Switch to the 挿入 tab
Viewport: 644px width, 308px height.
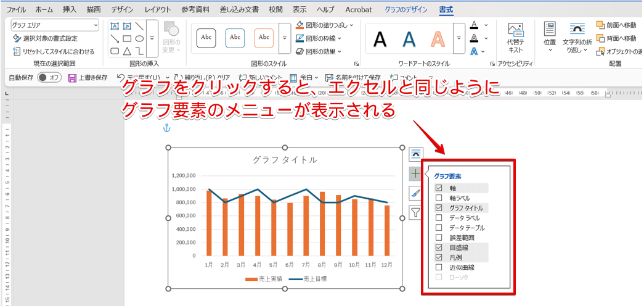coord(69,9)
